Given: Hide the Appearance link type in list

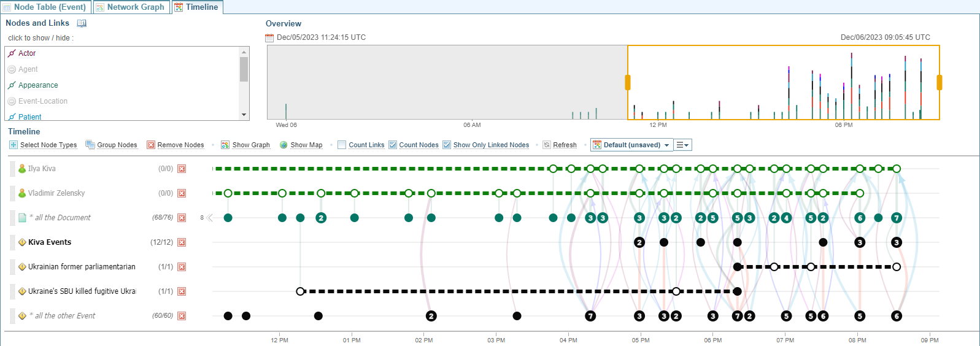Looking at the screenshot, I should click(x=38, y=85).
